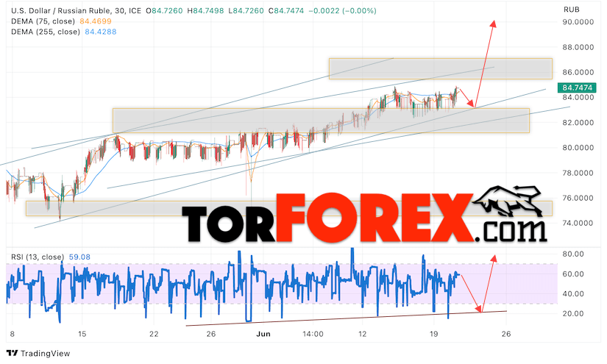
Task: Click the 80.0000 price axis label
Action: [x=578, y=148]
